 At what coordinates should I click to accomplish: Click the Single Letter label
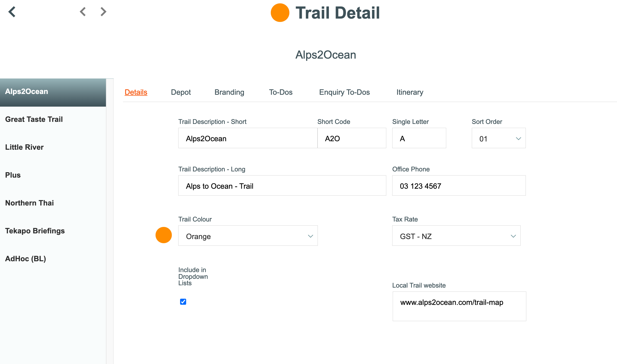[x=410, y=122]
